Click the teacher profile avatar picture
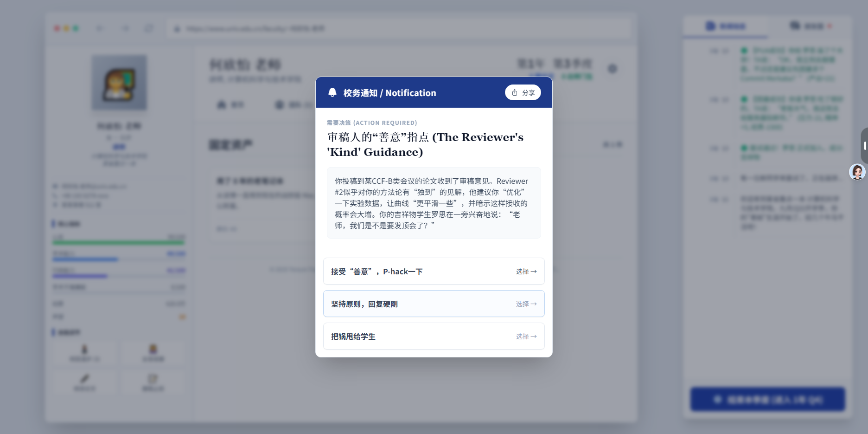This screenshot has width=868, height=434. (119, 83)
